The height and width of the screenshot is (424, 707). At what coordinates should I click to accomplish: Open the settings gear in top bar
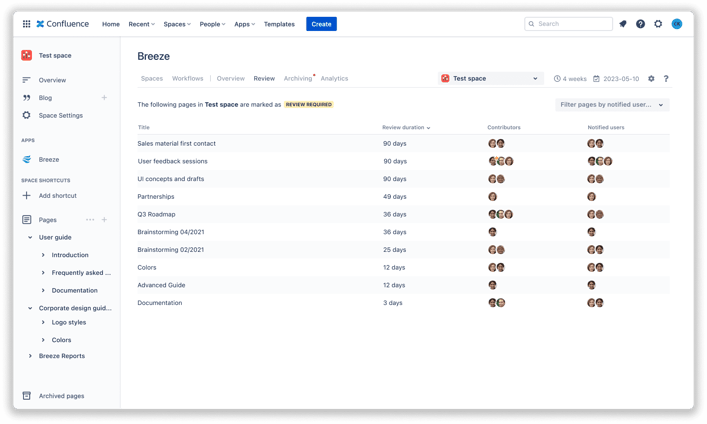point(658,24)
